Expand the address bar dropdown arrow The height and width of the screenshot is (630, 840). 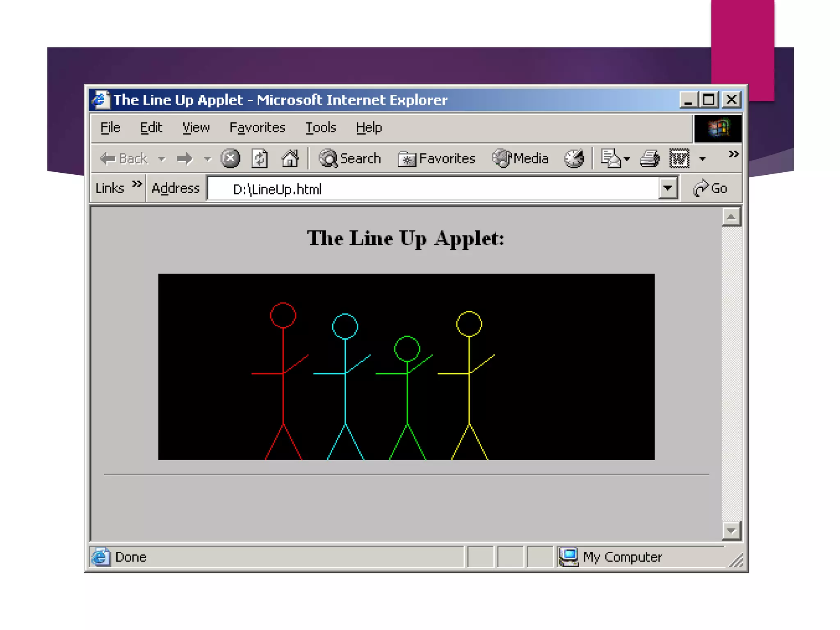coord(668,188)
